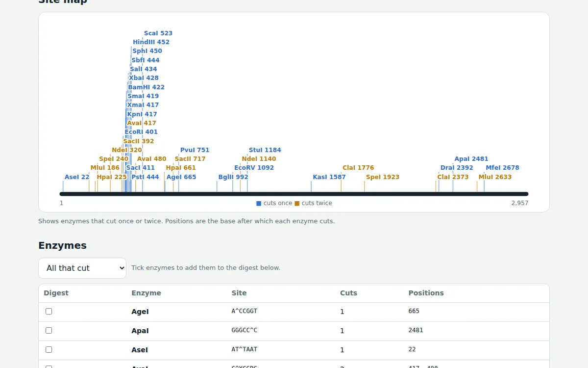
Task: Click the BamHI 422 site label
Action: [147, 87]
